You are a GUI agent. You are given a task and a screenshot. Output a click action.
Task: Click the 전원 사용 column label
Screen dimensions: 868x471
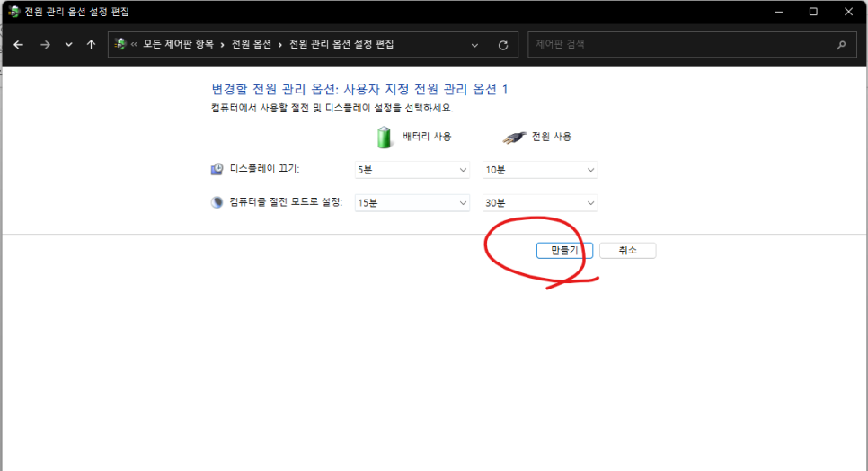(552, 136)
